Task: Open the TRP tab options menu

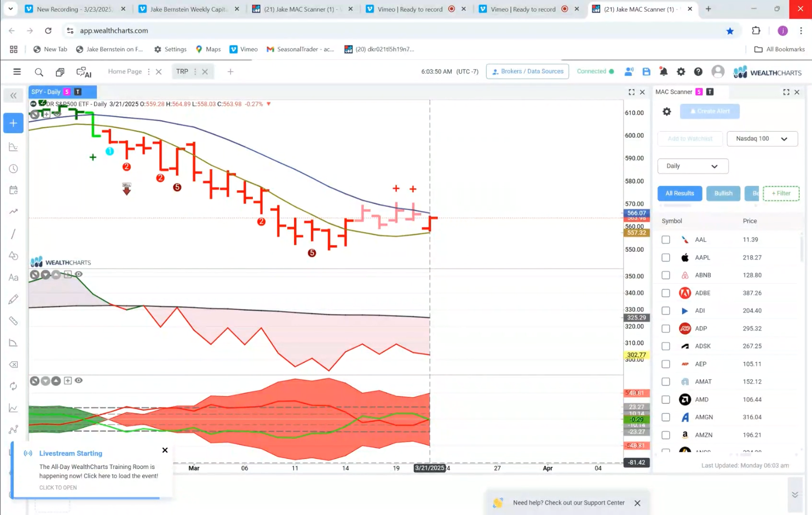Action: [x=195, y=72]
